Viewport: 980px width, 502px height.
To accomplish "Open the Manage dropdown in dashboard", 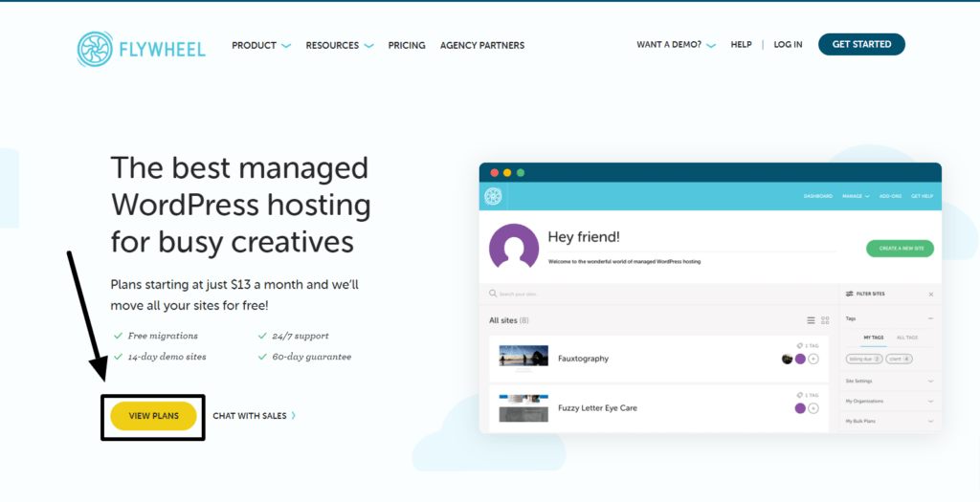I will (x=856, y=196).
